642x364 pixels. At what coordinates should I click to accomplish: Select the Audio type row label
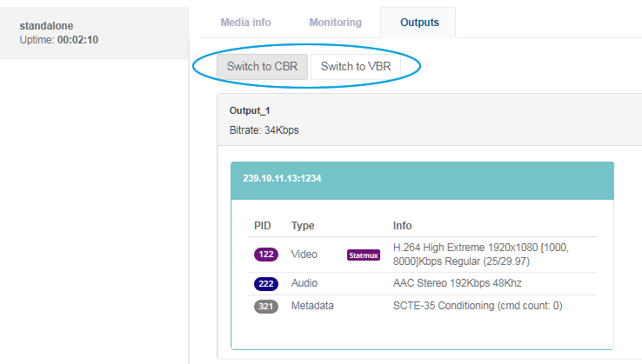tap(304, 283)
